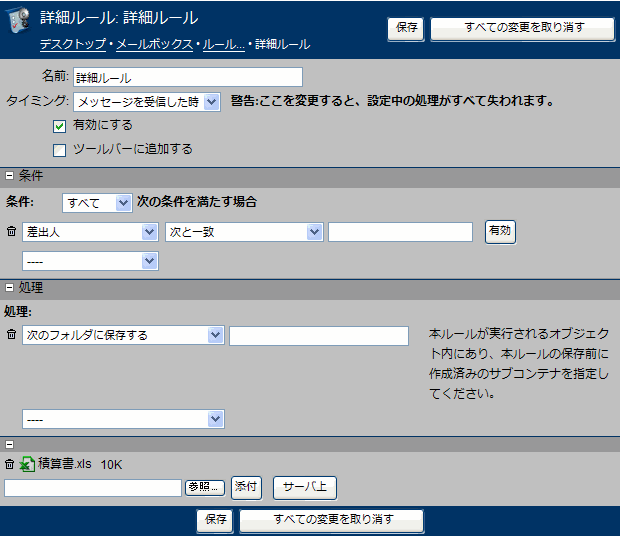
Task: Click the 名前 text field
Action: (188, 77)
